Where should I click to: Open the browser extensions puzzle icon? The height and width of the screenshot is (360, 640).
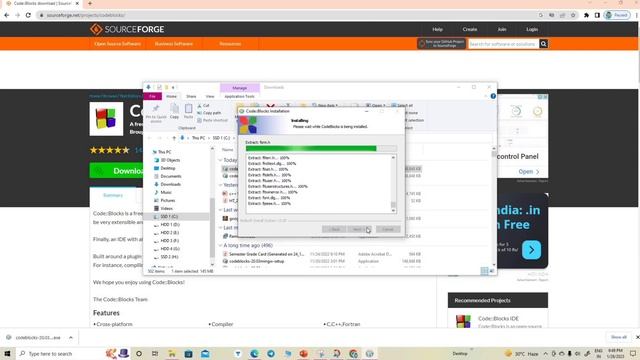tap(587, 15)
